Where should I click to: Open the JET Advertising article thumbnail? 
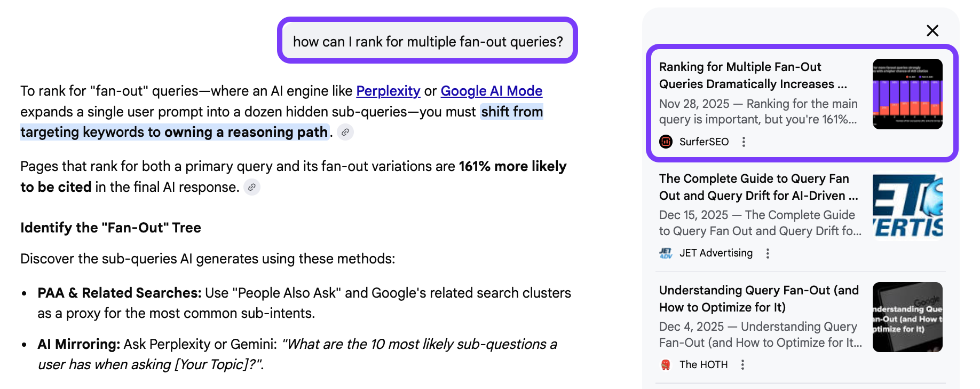(x=907, y=206)
